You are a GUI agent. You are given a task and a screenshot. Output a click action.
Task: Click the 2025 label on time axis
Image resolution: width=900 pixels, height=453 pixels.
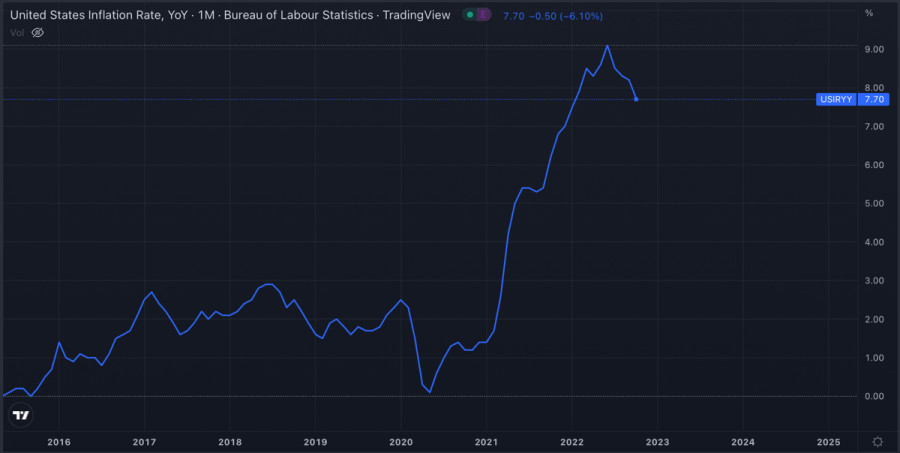point(828,441)
